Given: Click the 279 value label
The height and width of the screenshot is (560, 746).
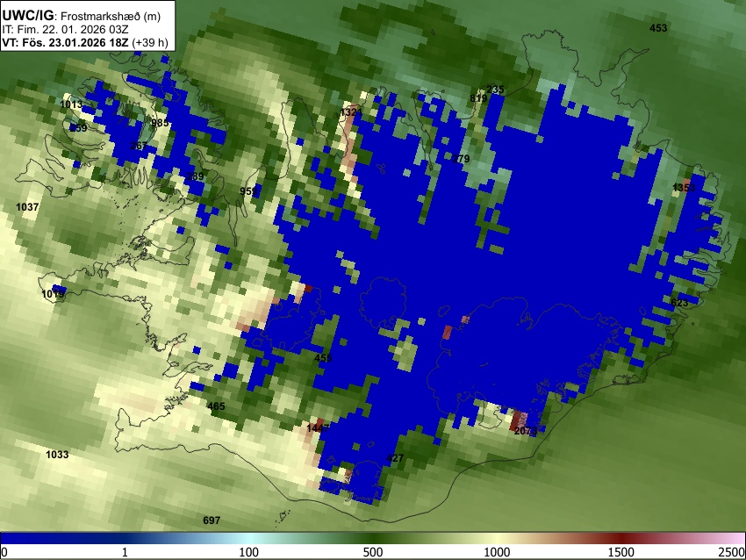Looking at the screenshot, I should pos(461,159).
